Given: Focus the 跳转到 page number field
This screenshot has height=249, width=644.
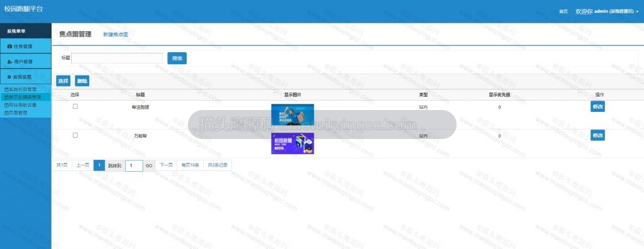Looking at the screenshot, I should pos(134,165).
